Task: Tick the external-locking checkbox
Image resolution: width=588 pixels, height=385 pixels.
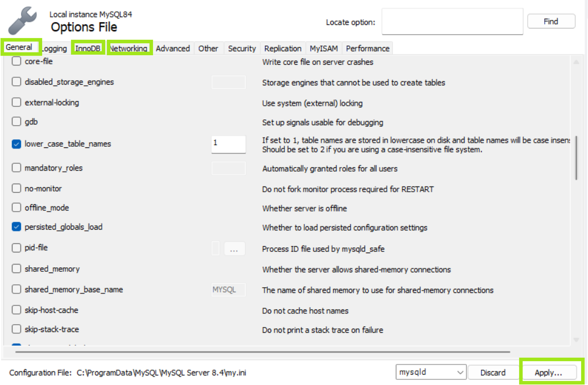Action: pyautogui.click(x=16, y=103)
